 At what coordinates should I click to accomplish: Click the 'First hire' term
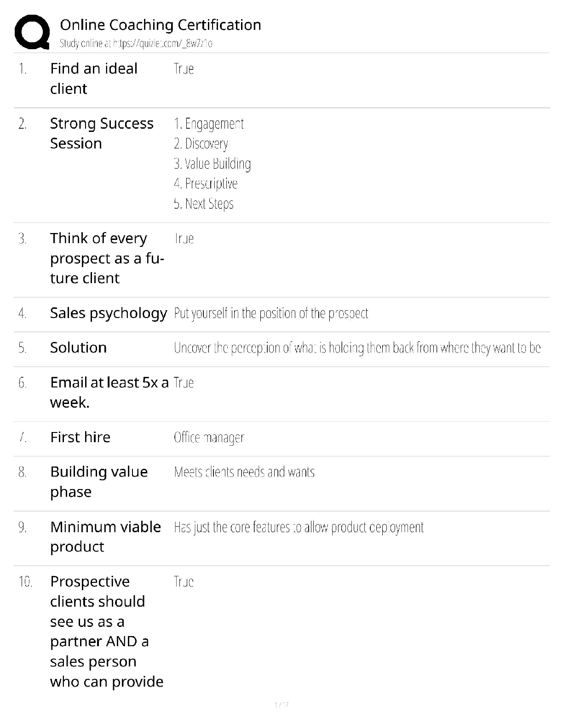point(80,437)
